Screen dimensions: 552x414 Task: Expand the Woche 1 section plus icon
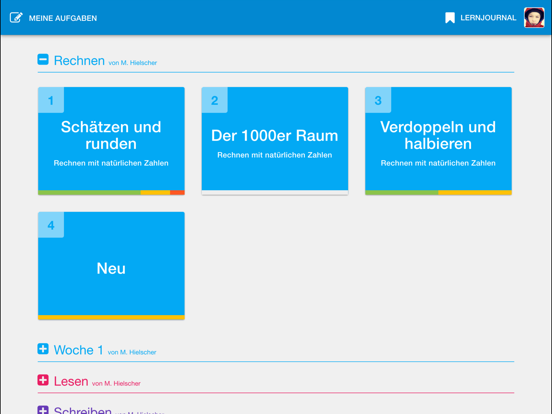point(43,349)
